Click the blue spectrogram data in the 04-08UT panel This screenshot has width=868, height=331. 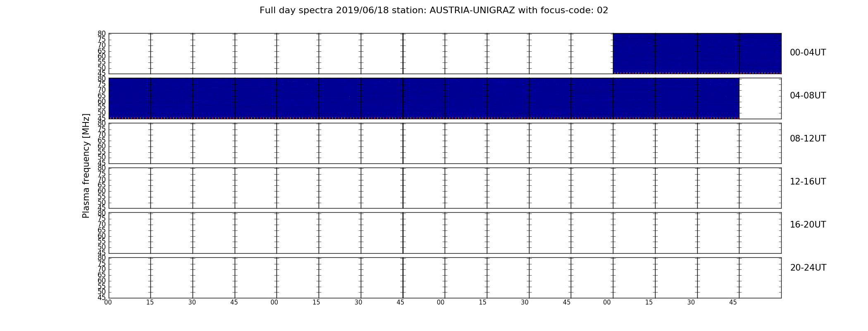coord(424,98)
